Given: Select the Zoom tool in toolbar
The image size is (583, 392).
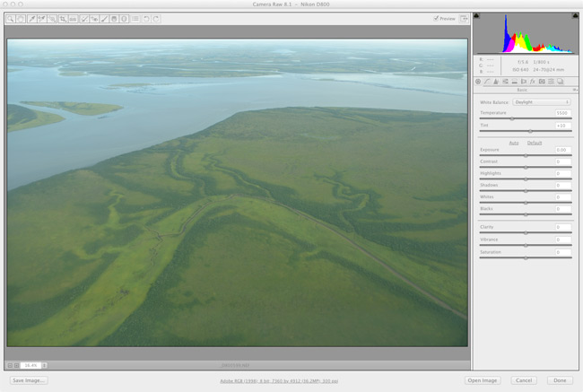Looking at the screenshot, I should pyautogui.click(x=11, y=18).
